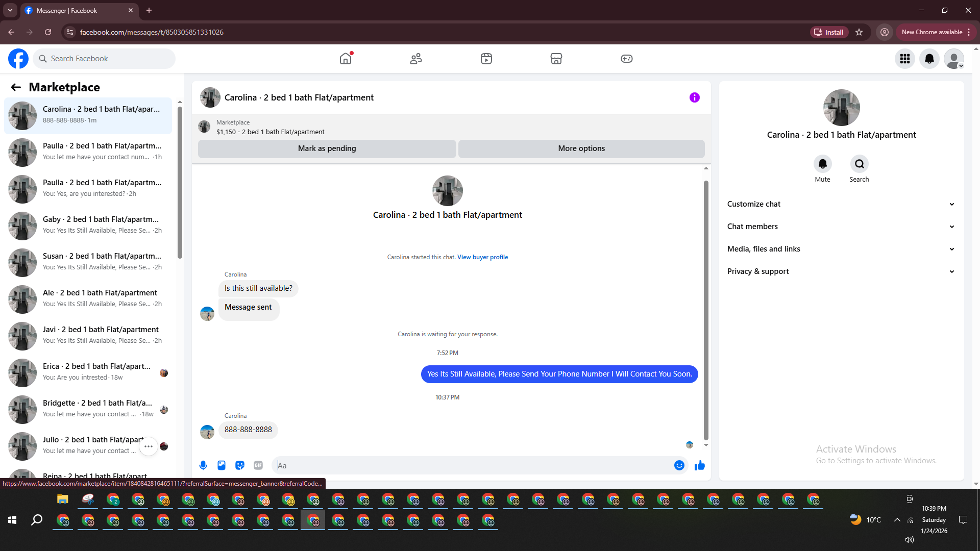Image resolution: width=980 pixels, height=551 pixels.
Task: Open the sticker picker icon
Action: pos(240,465)
